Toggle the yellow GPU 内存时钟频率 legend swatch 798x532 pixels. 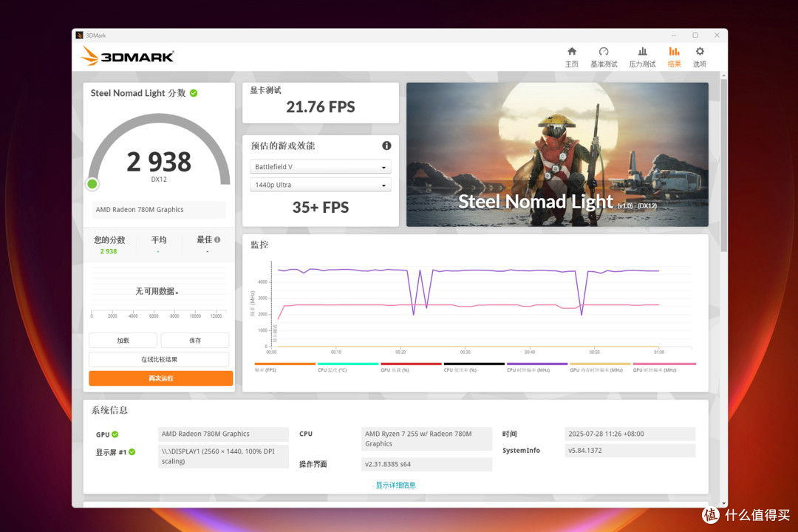coord(601,364)
